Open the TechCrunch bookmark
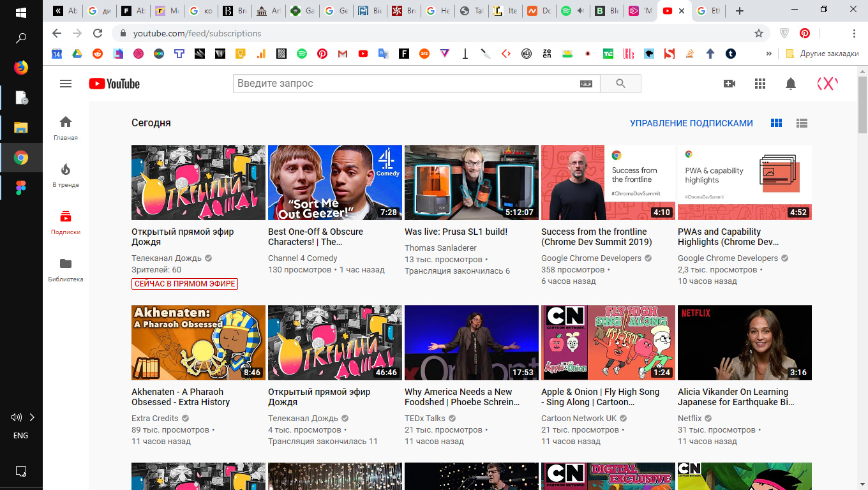The image size is (868, 490). [x=608, y=54]
